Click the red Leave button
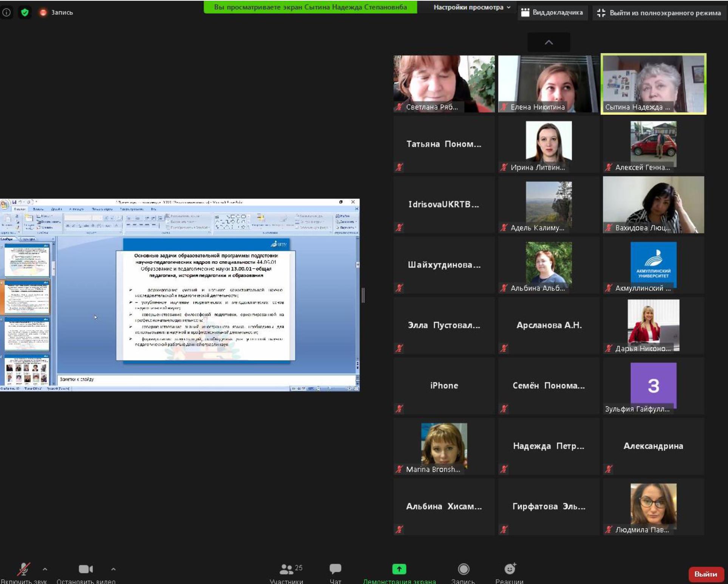This screenshot has height=584, width=728. point(705,574)
